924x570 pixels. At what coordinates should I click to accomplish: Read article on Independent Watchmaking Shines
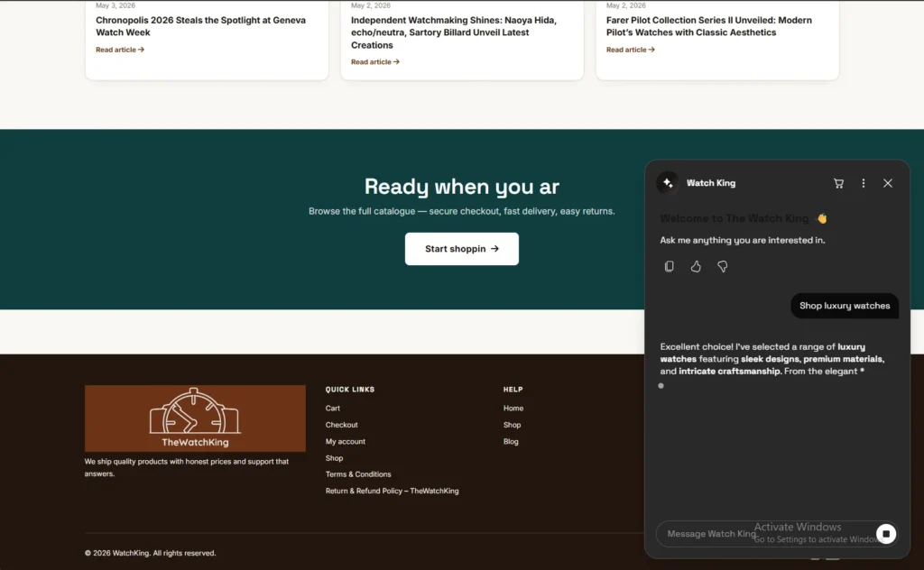(374, 62)
